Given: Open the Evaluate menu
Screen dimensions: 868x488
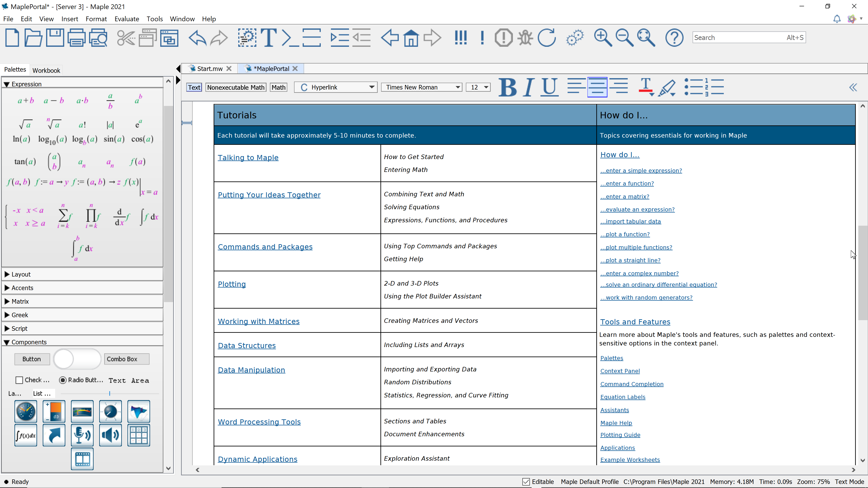Looking at the screenshot, I should [x=127, y=19].
